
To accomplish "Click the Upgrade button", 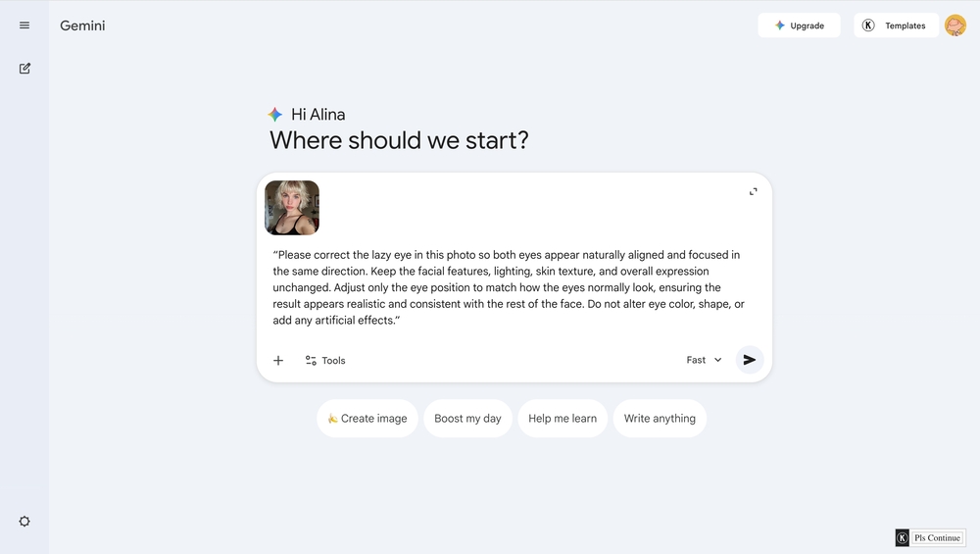I will [x=799, y=25].
